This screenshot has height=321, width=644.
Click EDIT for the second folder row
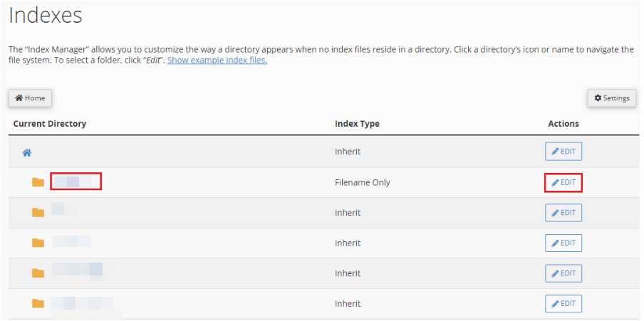(563, 213)
